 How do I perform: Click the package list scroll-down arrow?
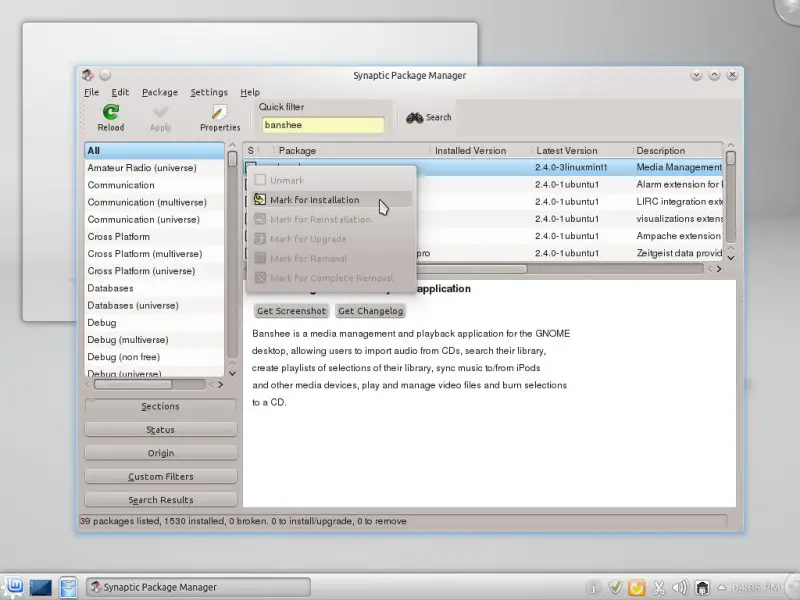pos(731,258)
